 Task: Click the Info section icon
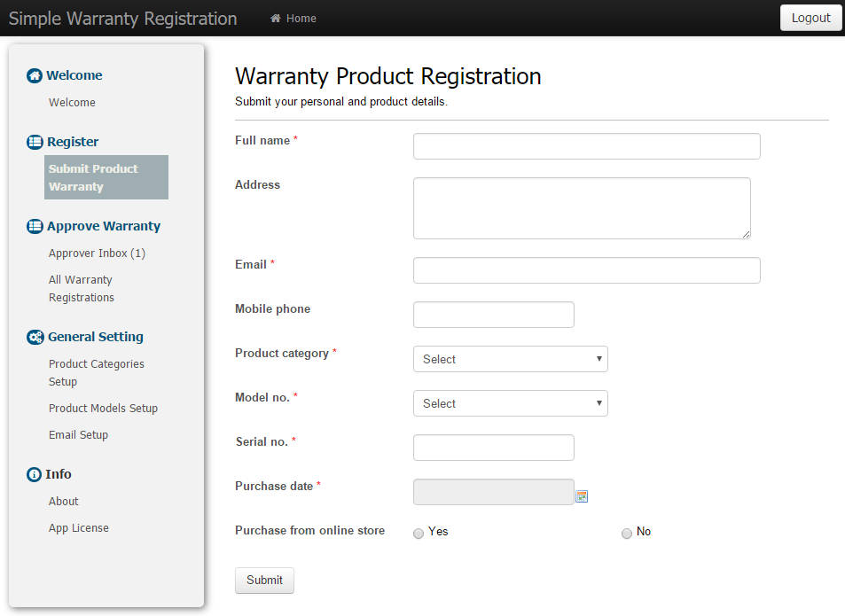[34, 474]
